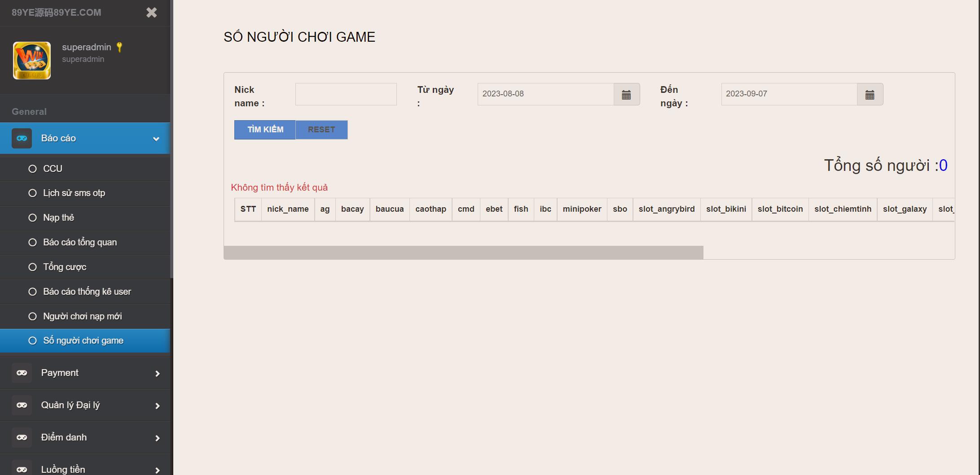Click the slot_angrybird column header
980x475 pixels.
click(667, 209)
